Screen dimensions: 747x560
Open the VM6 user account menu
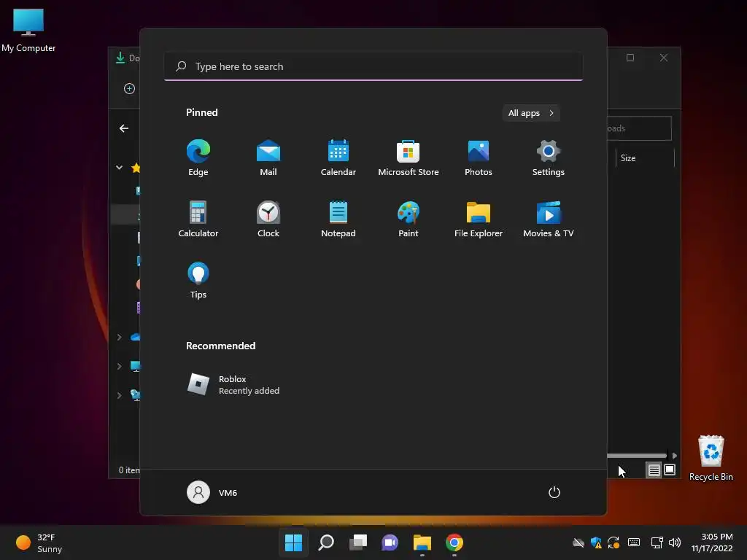tap(212, 492)
